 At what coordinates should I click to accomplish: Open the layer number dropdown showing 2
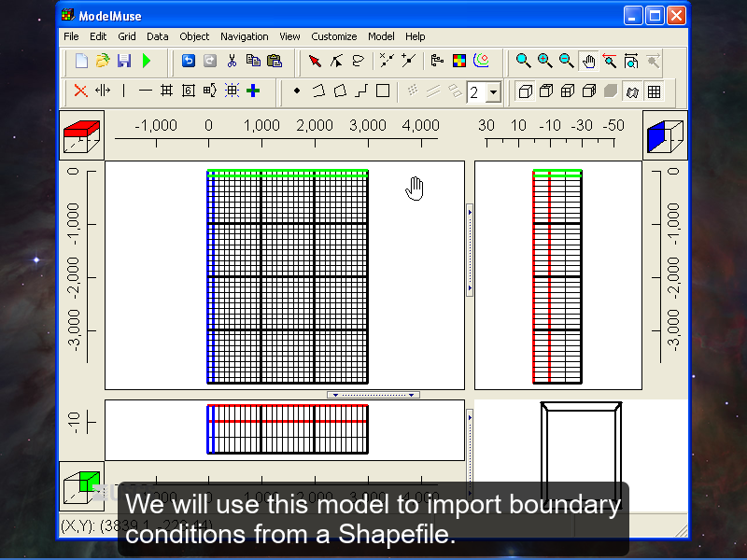click(492, 91)
